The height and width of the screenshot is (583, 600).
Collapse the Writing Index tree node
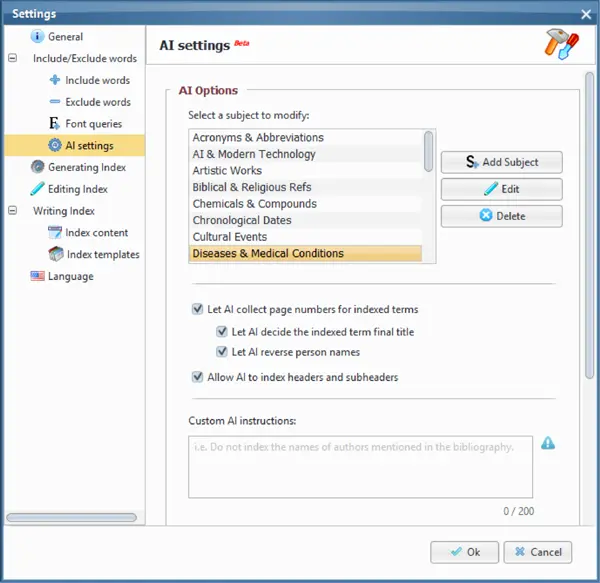click(13, 210)
